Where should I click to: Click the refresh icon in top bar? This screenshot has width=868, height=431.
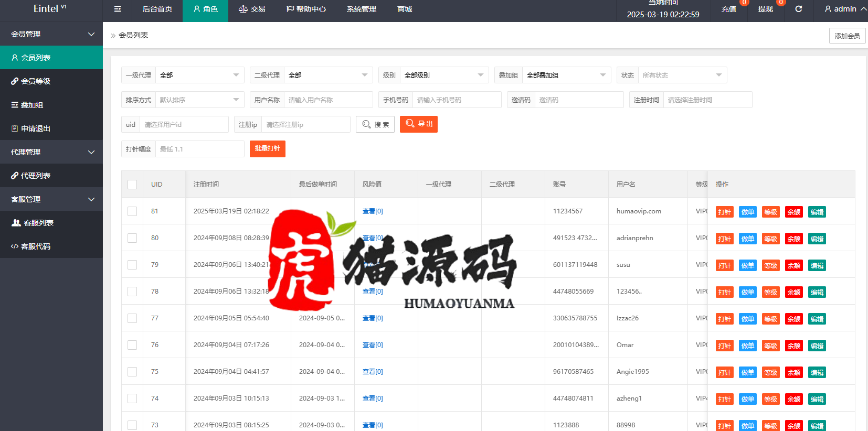(x=799, y=9)
